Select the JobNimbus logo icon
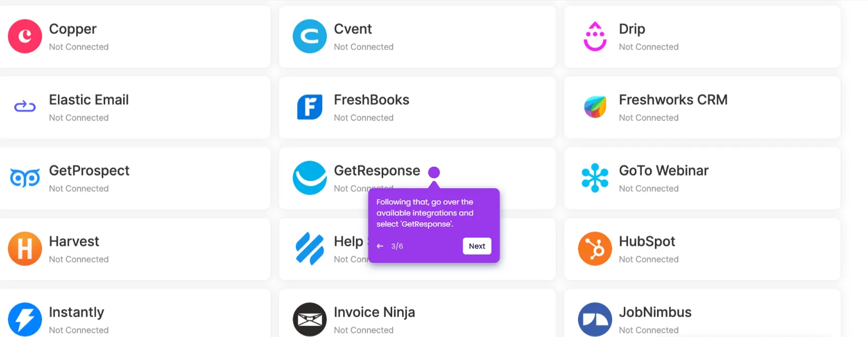This screenshot has height=337, width=868. (x=595, y=319)
